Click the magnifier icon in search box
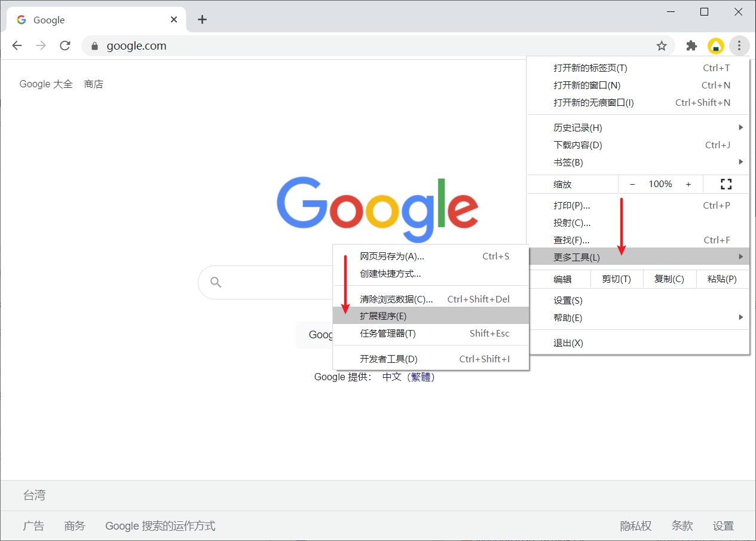 click(x=216, y=283)
